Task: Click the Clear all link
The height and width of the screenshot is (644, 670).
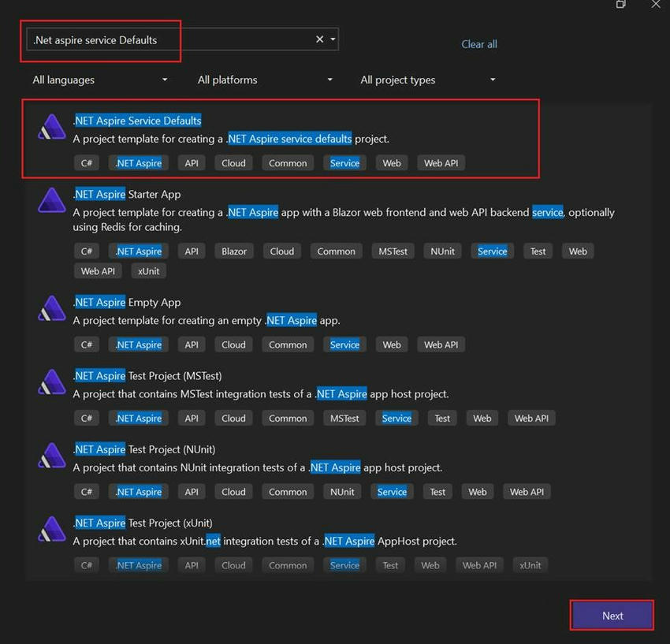Action: pyautogui.click(x=479, y=44)
